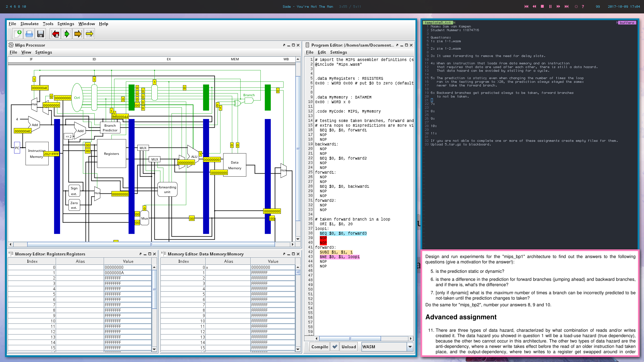Image resolution: width=644 pixels, height=362 pixels.
Task: Pause the music with the pause icon
Action: click(550, 6)
